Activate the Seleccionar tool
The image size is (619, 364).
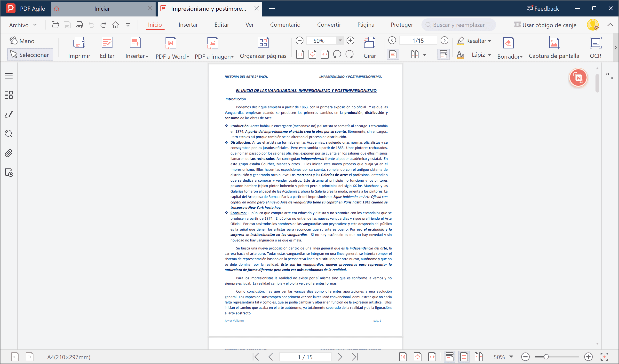pyautogui.click(x=30, y=54)
